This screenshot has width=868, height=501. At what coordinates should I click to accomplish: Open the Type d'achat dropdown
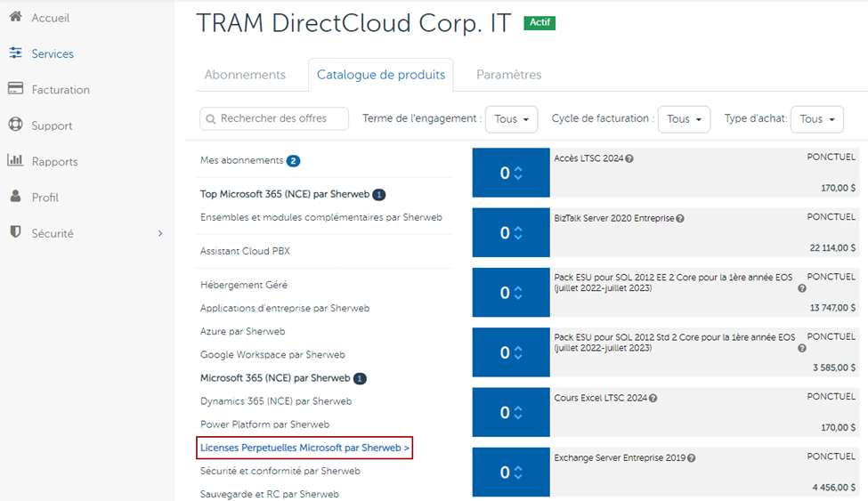click(817, 119)
